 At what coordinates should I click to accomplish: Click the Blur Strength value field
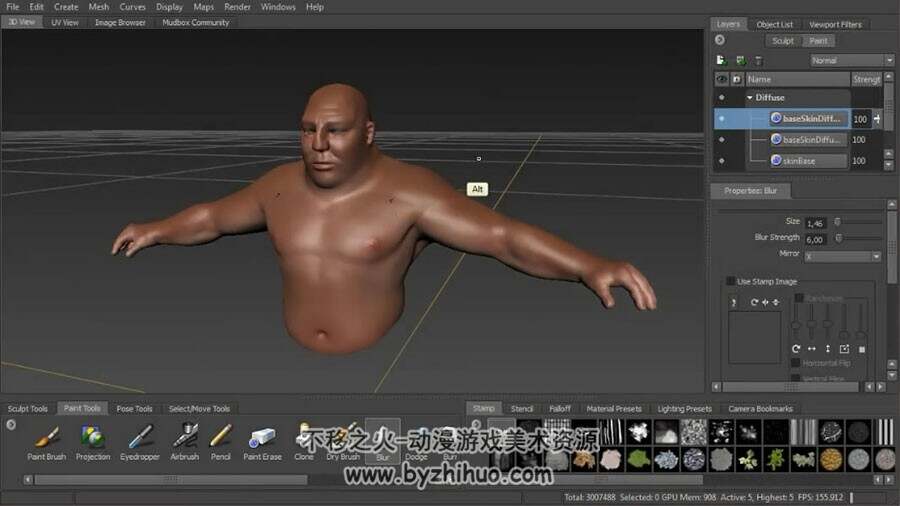point(815,239)
